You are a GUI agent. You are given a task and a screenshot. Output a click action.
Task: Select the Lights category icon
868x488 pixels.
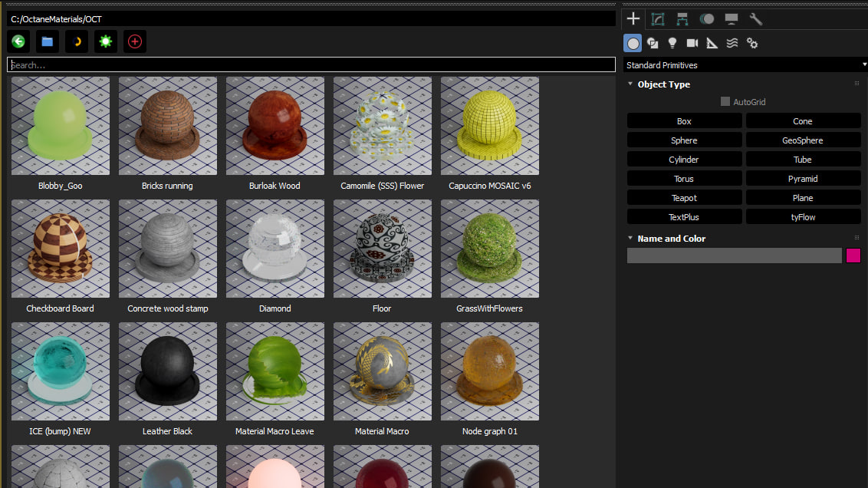(x=672, y=43)
